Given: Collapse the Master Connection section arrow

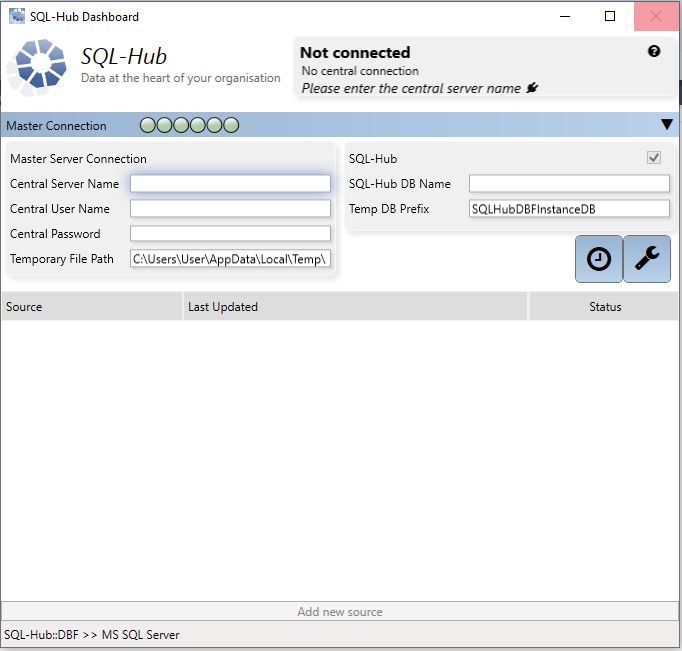Looking at the screenshot, I should pyautogui.click(x=666, y=124).
